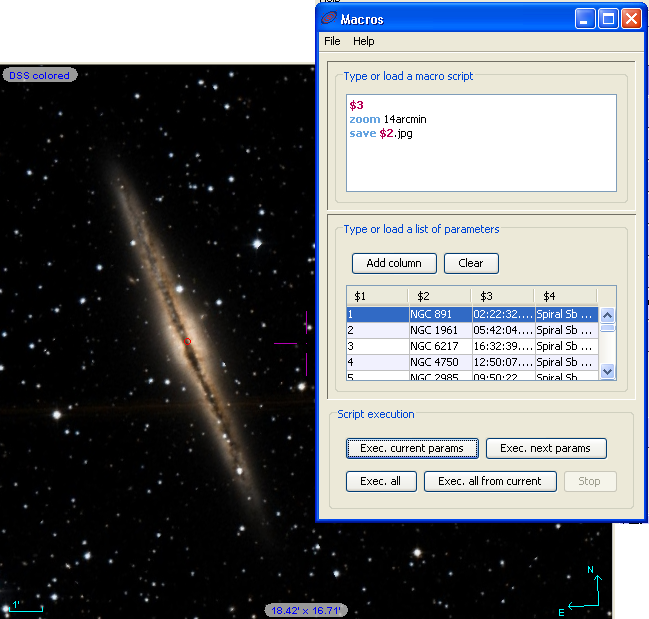Click the magenta reticle crosshair on the image
Screen dimensions: 649x619
point(306,343)
